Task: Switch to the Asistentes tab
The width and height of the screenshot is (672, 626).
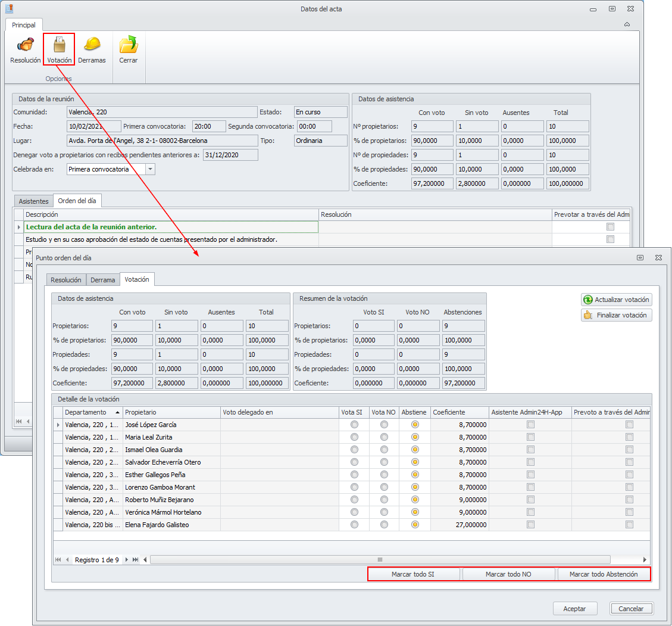Action: tap(33, 201)
